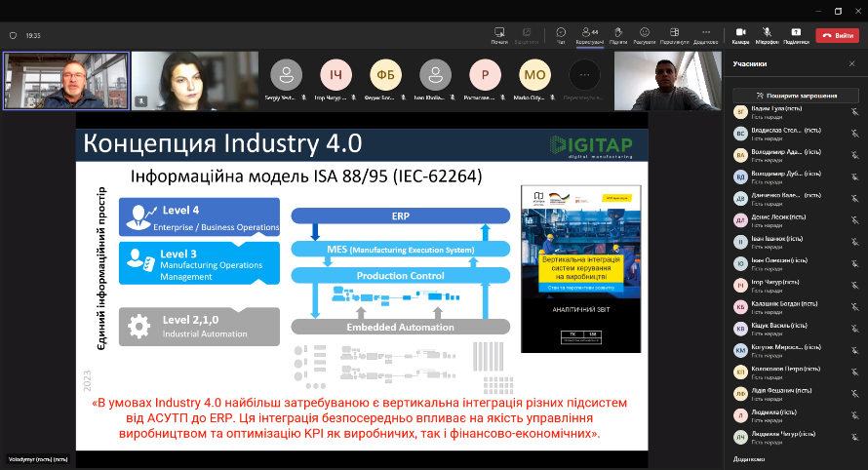Expand the overflow participants tile with ellipsis
Image resolution: width=868 pixels, height=470 pixels.
585,75
